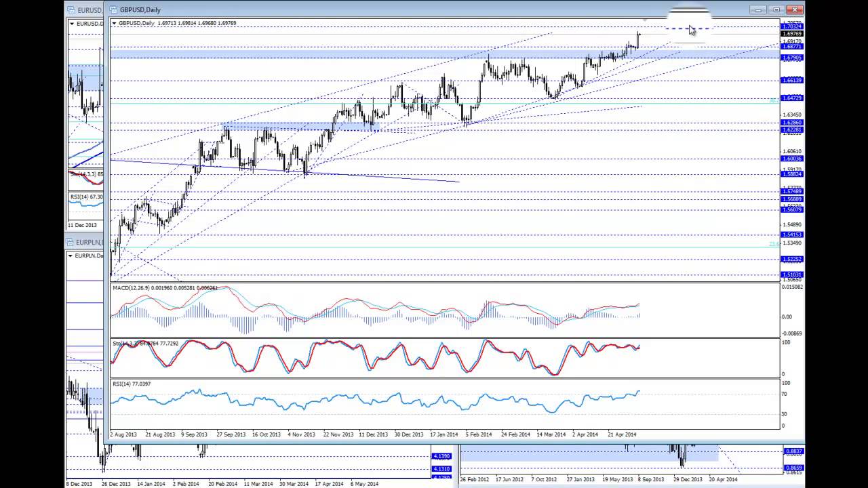
Task: Close the GBPUSD,Daily chart window
Action: [795, 9]
